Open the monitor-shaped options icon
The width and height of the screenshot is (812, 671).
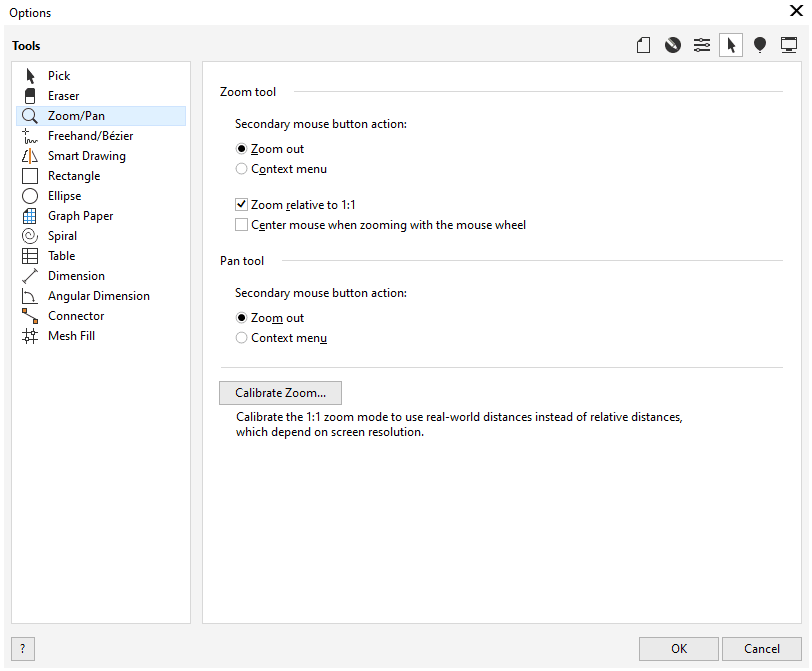tap(789, 45)
